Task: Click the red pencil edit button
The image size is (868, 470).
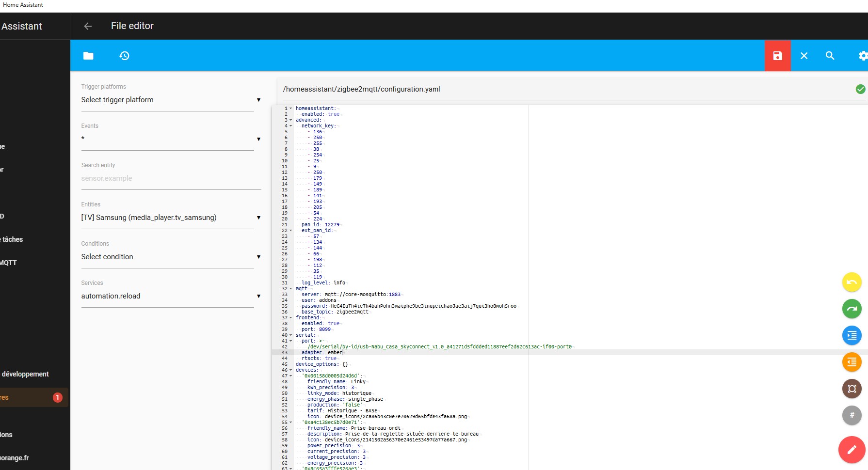Action: click(x=852, y=450)
